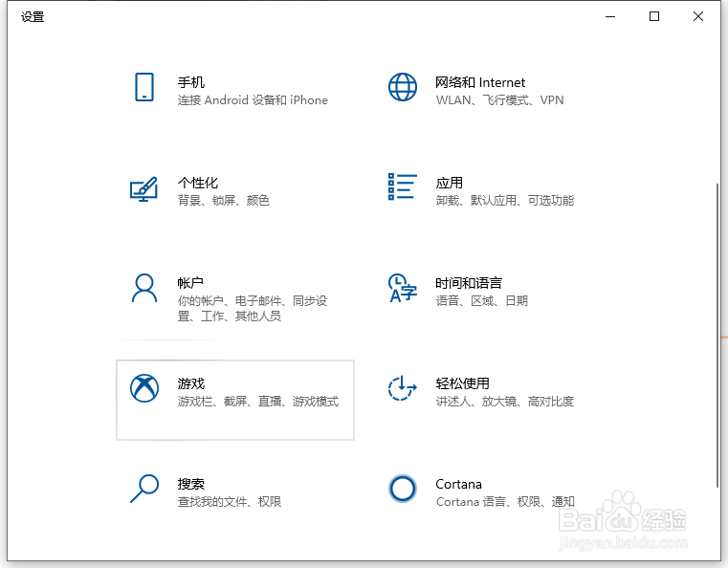The height and width of the screenshot is (568, 728).
Task: Click the list icon for 应用
Action: pos(403,186)
